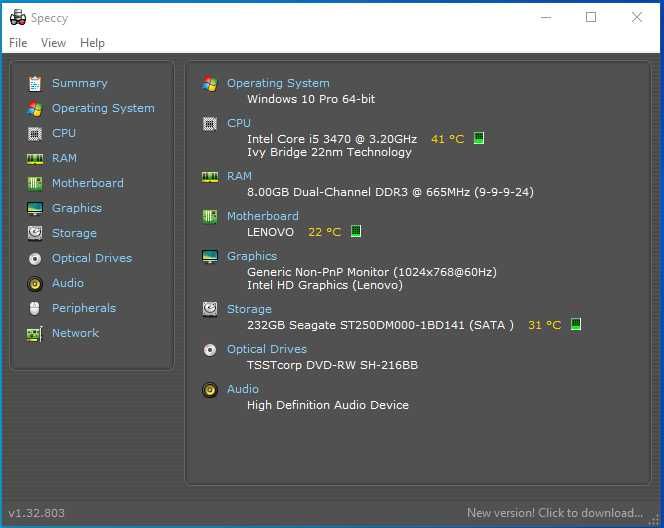Click 'Ivy Bridge 22nm Technology' text
The height and width of the screenshot is (528, 664).
pos(329,152)
